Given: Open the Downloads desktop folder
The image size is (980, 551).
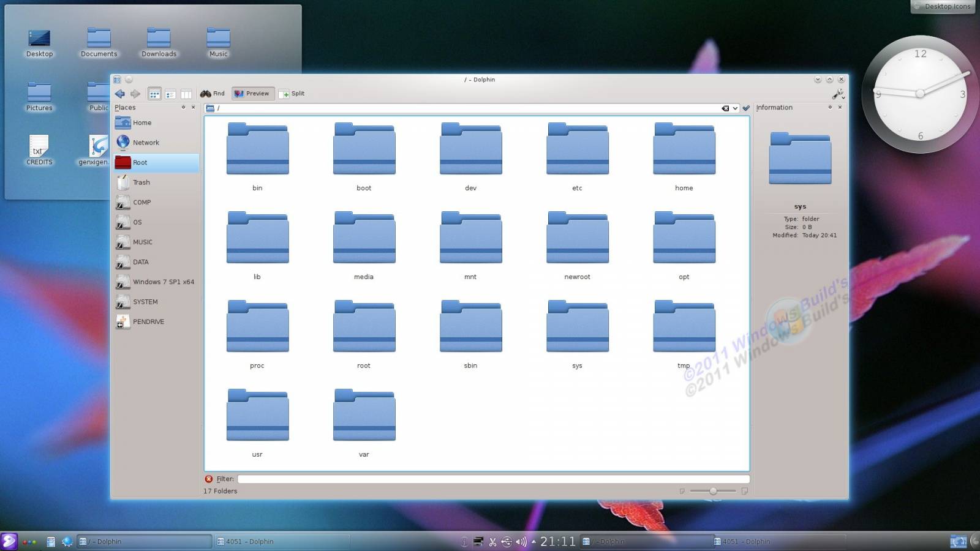Looking at the screenshot, I should [159, 42].
